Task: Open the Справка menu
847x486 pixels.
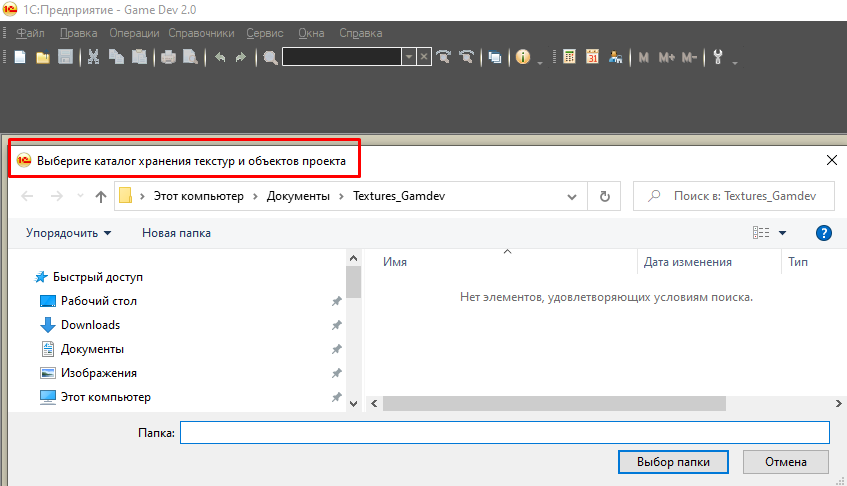Action: pyautogui.click(x=361, y=33)
